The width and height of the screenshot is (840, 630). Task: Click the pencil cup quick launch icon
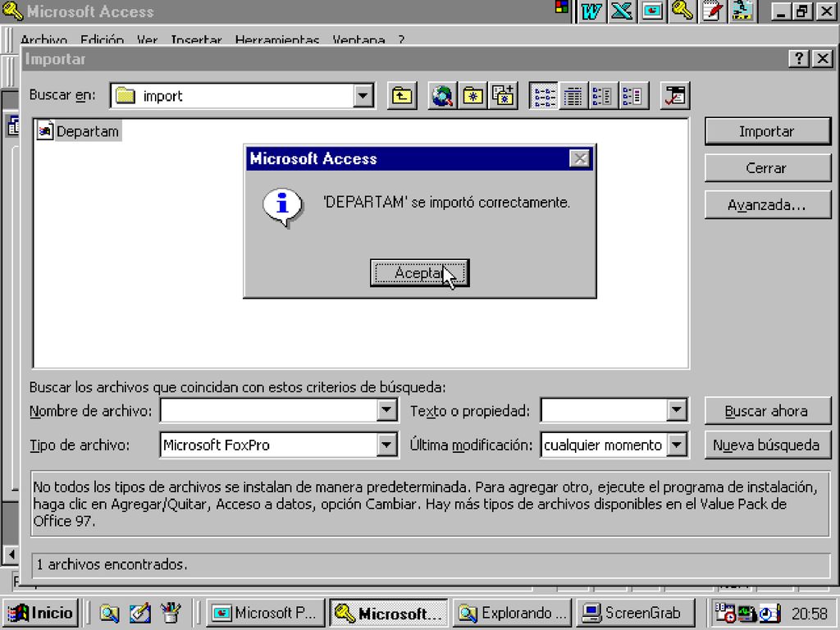[x=171, y=613]
